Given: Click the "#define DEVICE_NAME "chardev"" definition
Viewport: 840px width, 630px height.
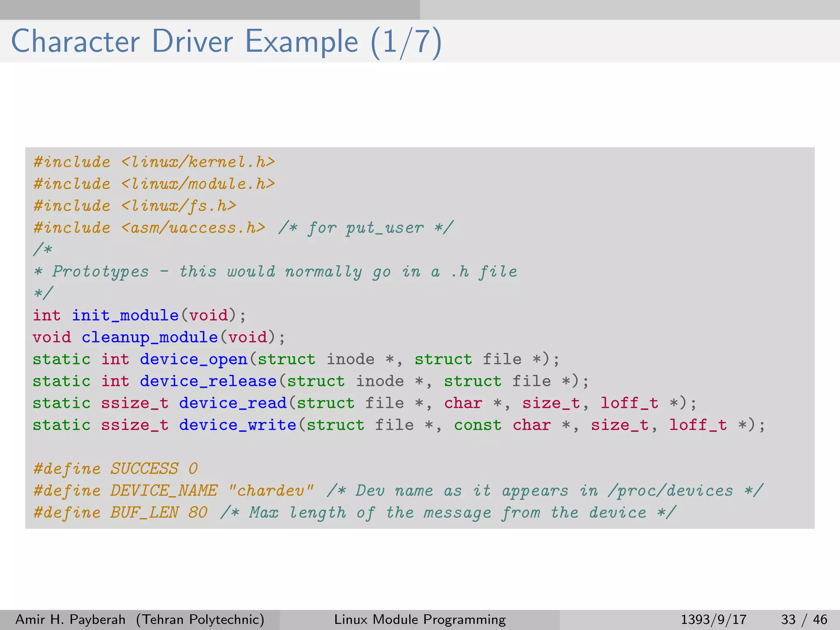Looking at the screenshot, I should click(174, 491).
